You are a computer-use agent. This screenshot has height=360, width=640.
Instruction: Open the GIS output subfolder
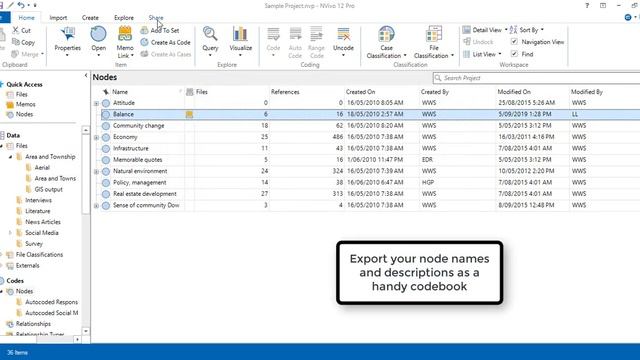coord(44,189)
